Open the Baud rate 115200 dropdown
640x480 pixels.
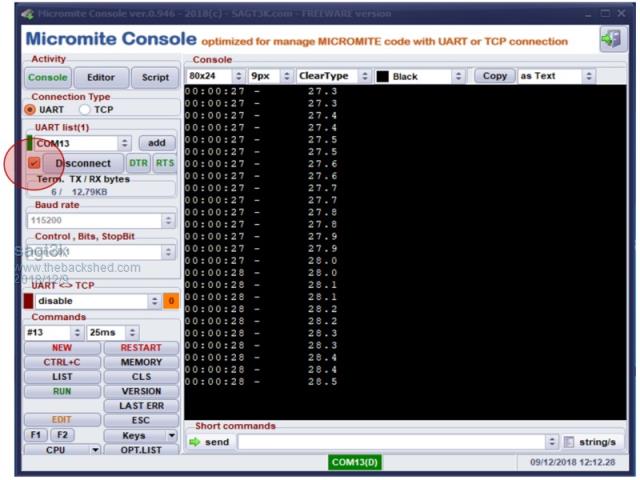(168, 221)
